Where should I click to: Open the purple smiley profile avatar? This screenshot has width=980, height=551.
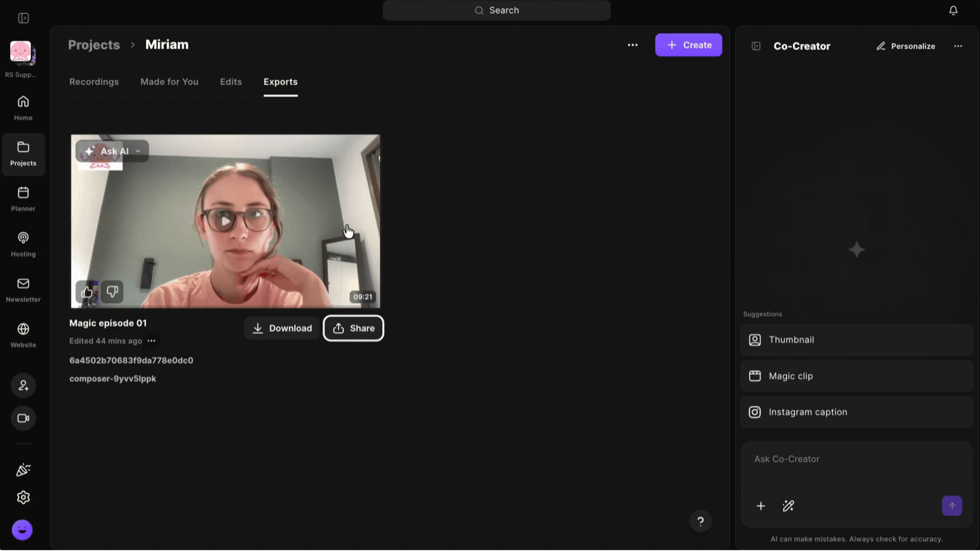pos(22,530)
